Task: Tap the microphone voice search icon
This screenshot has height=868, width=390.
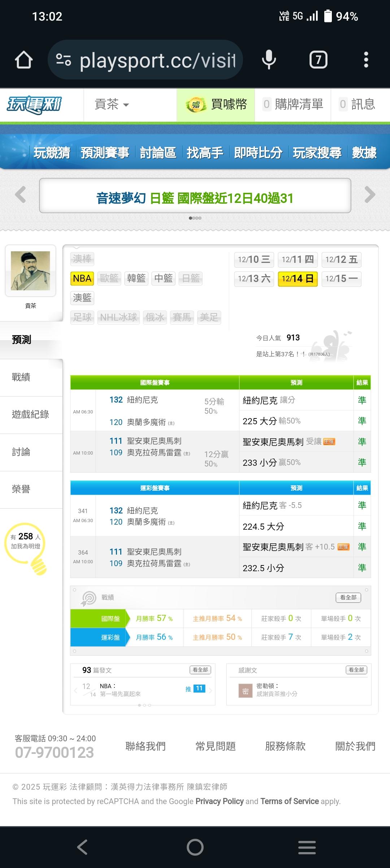Action: (269, 60)
